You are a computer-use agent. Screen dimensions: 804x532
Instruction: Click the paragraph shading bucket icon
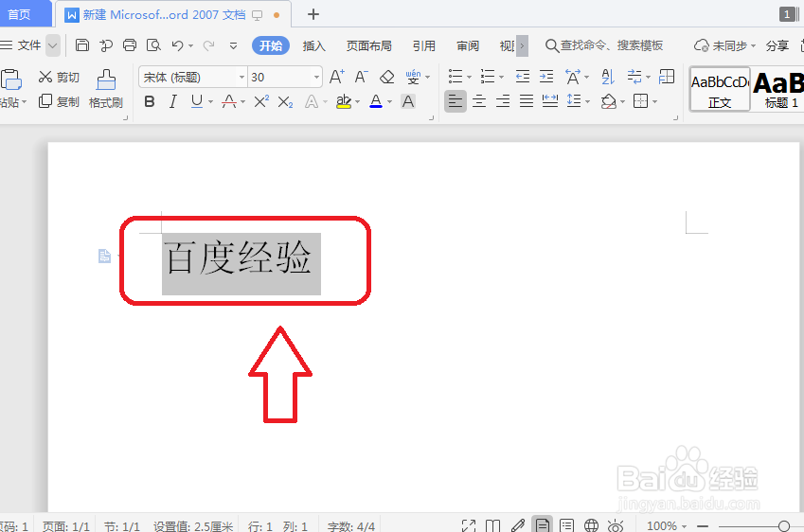[609, 101]
